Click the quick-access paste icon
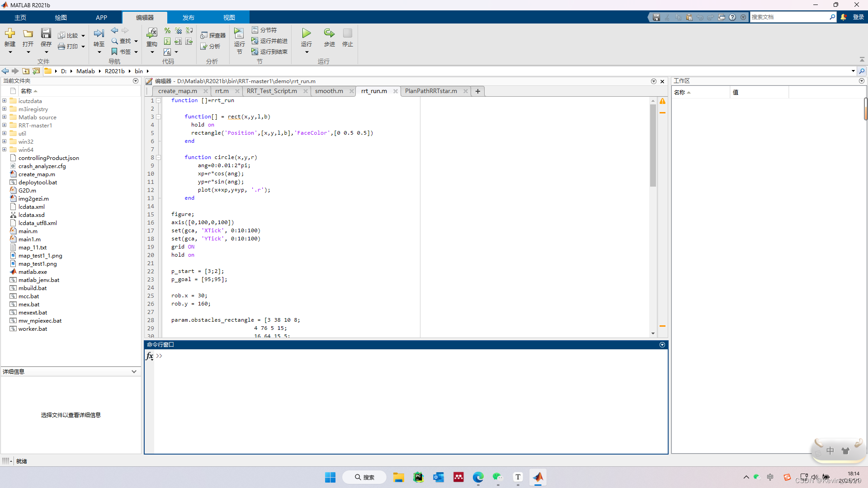The width and height of the screenshot is (868, 488). pyautogui.click(x=689, y=17)
